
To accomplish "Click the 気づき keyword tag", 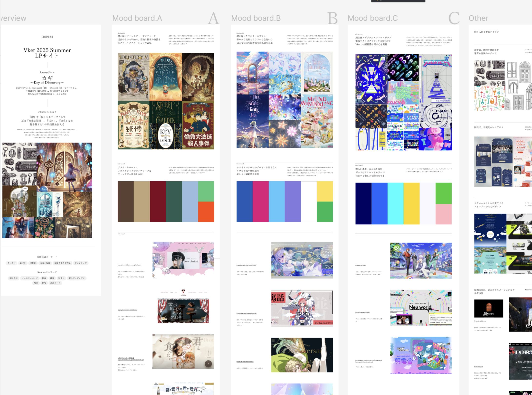I will 23,263.
